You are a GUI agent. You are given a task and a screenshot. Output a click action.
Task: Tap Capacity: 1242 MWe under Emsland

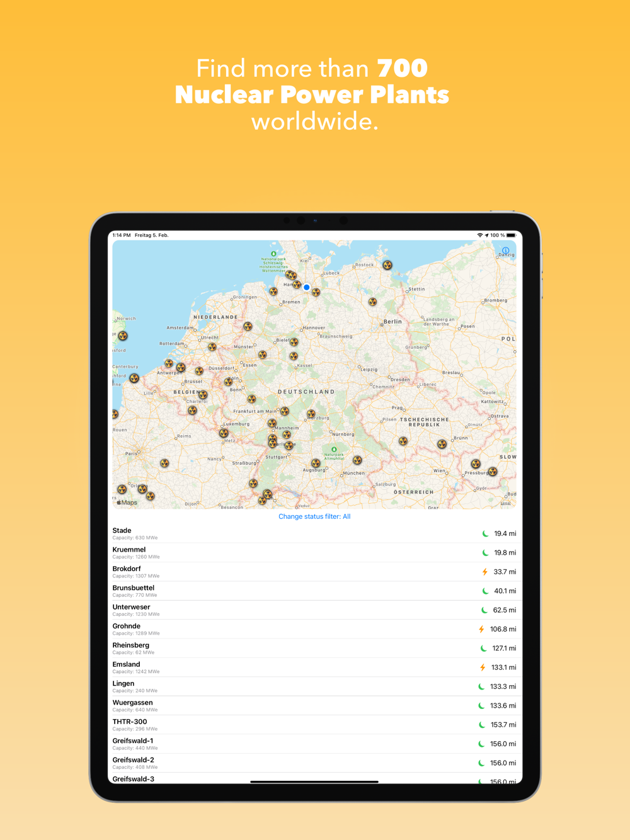136,672
